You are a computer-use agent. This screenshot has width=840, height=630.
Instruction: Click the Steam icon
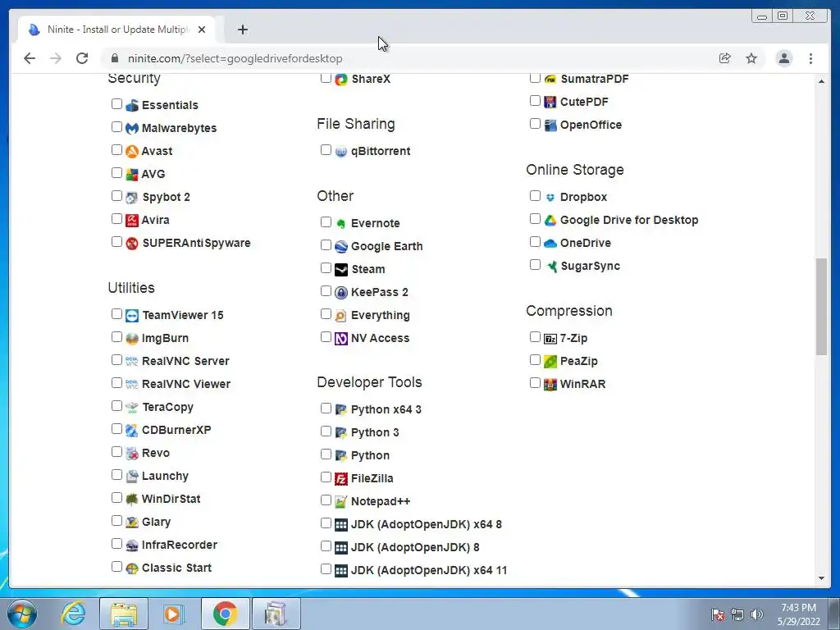341,269
